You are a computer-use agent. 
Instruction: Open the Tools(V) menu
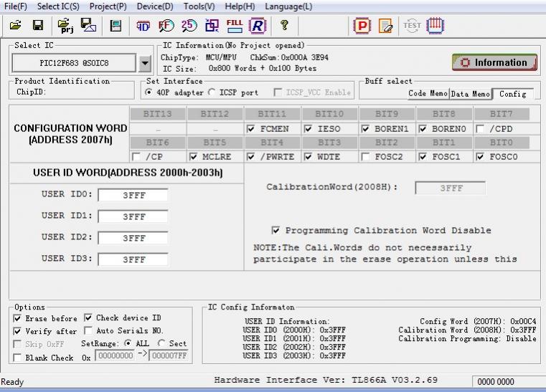click(199, 6)
